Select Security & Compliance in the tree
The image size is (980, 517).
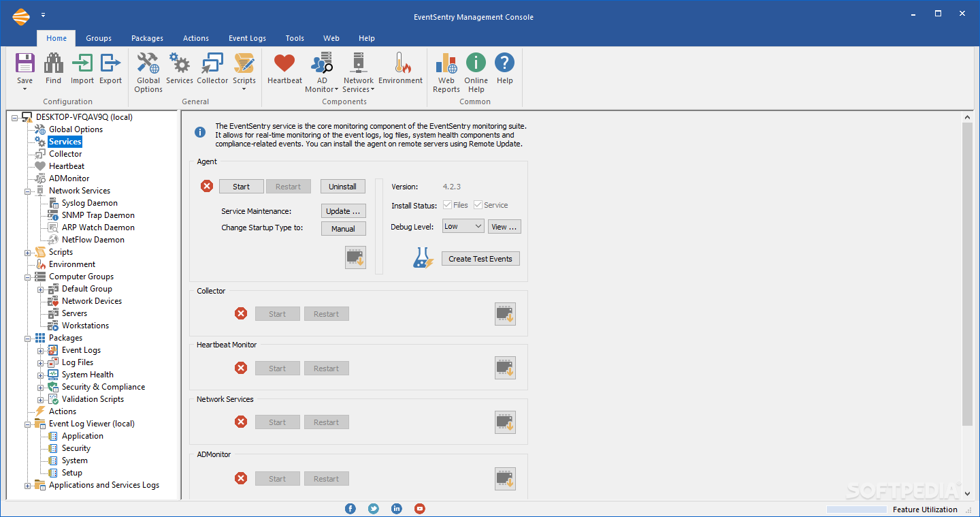click(103, 387)
